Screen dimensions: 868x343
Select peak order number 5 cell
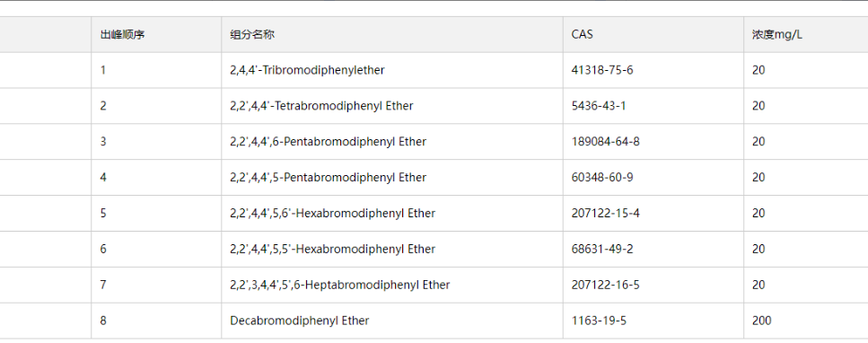pos(156,214)
